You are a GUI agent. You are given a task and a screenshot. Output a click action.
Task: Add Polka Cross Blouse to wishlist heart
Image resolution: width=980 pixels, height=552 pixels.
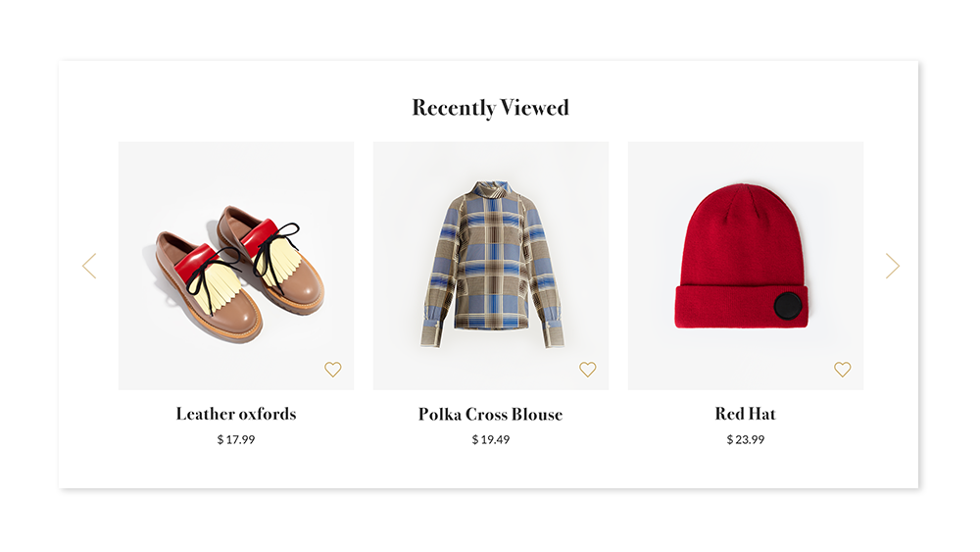(x=587, y=370)
